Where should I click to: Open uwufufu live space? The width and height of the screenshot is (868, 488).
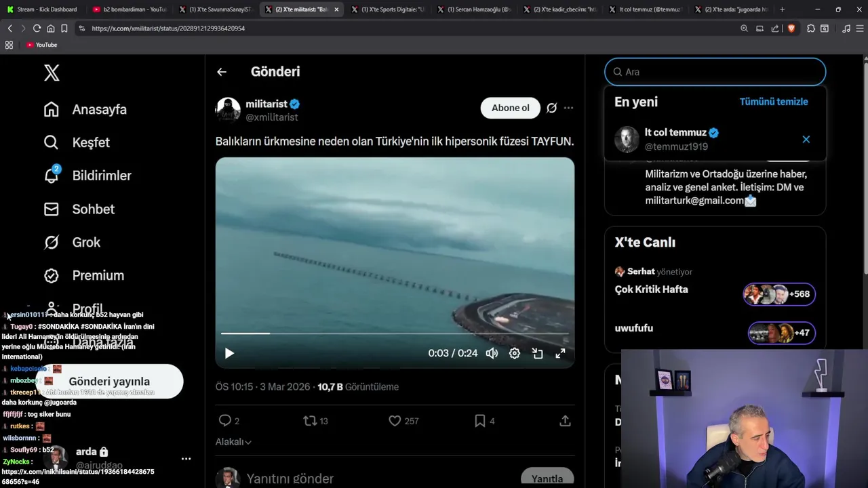coord(634,328)
